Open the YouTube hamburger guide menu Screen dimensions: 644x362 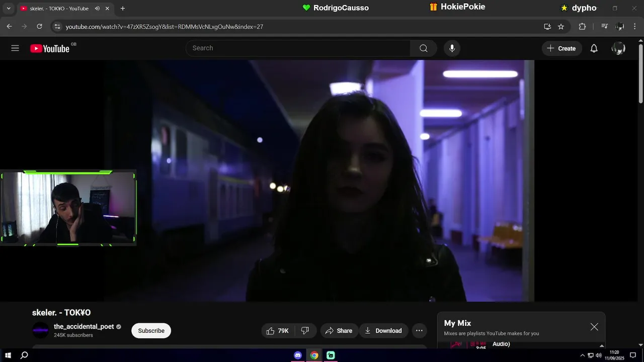(x=15, y=48)
